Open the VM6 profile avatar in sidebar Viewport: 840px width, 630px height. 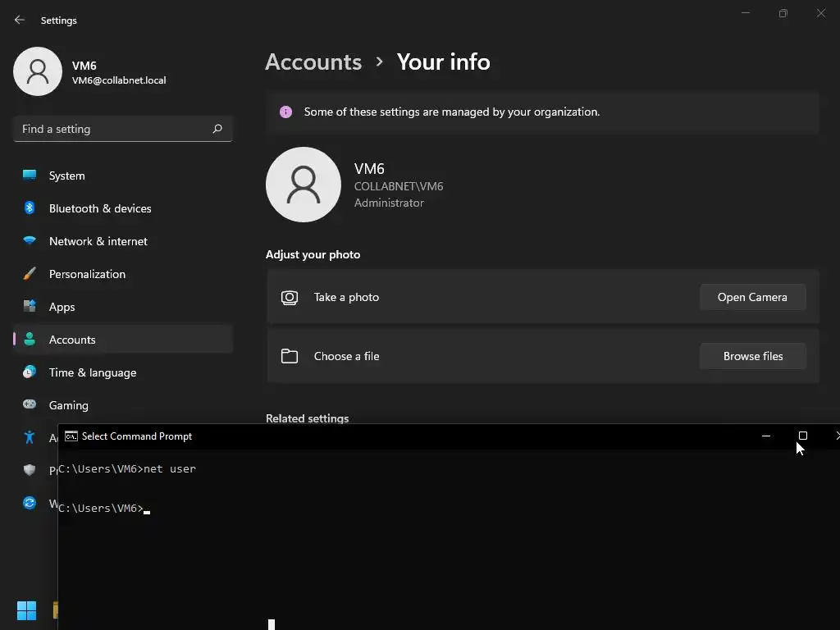coord(38,71)
